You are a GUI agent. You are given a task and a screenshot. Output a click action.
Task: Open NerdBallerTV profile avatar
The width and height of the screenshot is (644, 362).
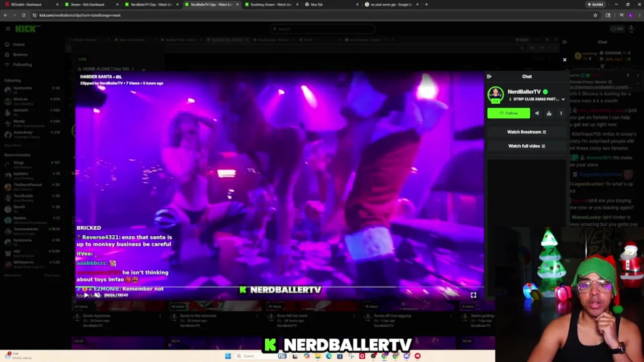[495, 95]
